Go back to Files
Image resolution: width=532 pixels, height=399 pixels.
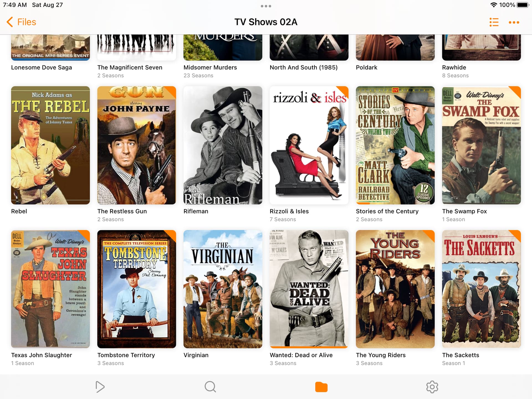point(21,22)
